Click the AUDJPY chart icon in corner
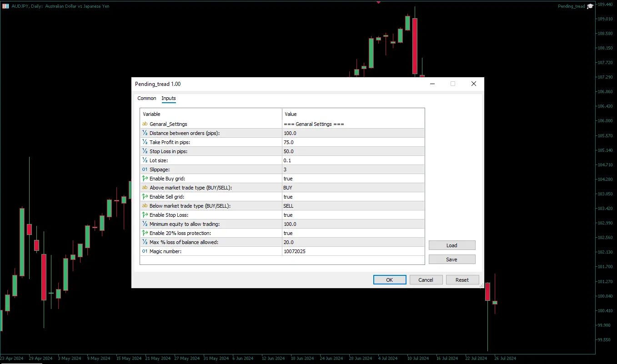 (x=5, y=6)
